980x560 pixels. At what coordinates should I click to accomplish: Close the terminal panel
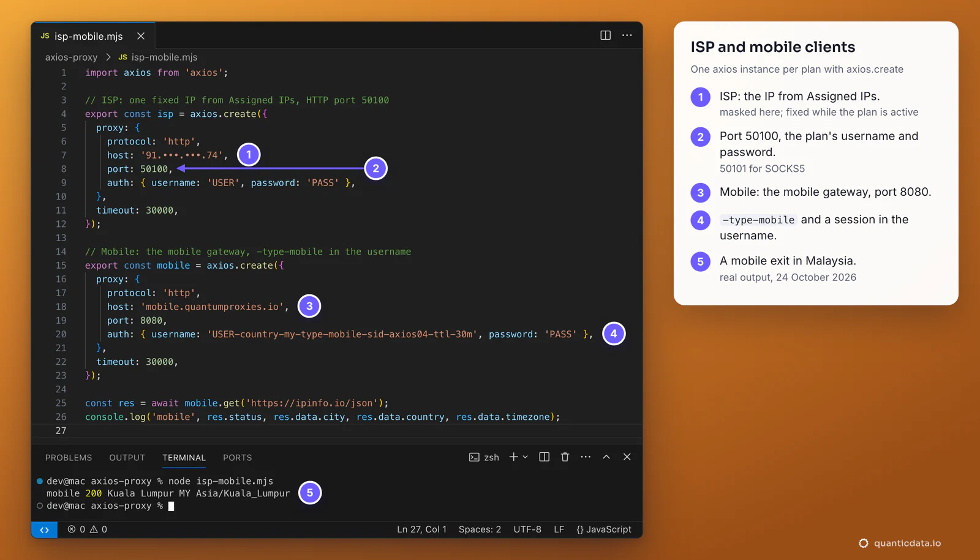627,457
